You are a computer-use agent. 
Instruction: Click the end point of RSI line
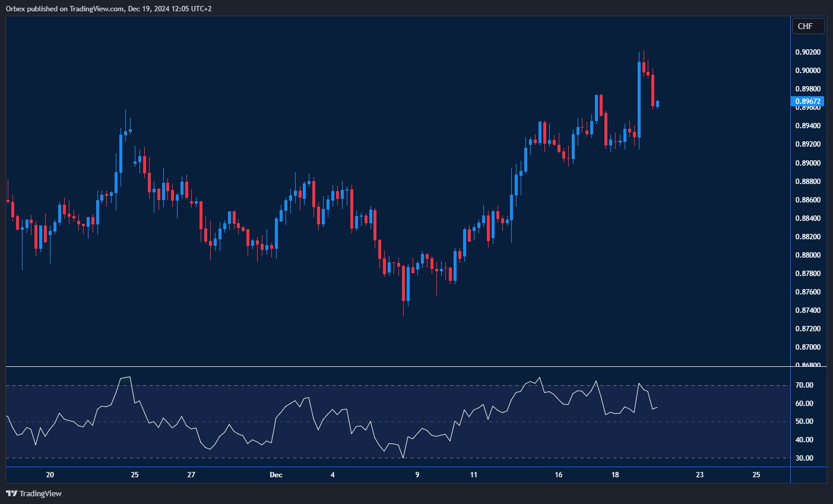(657, 407)
